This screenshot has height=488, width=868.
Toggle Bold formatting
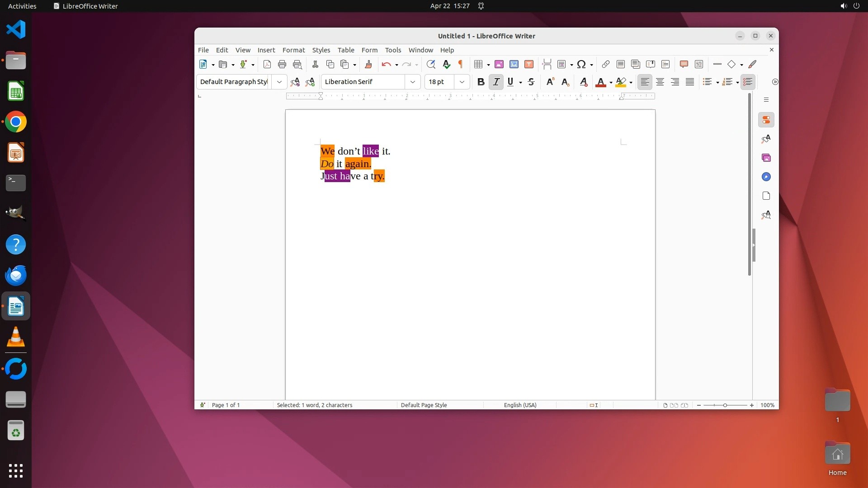[x=481, y=82]
